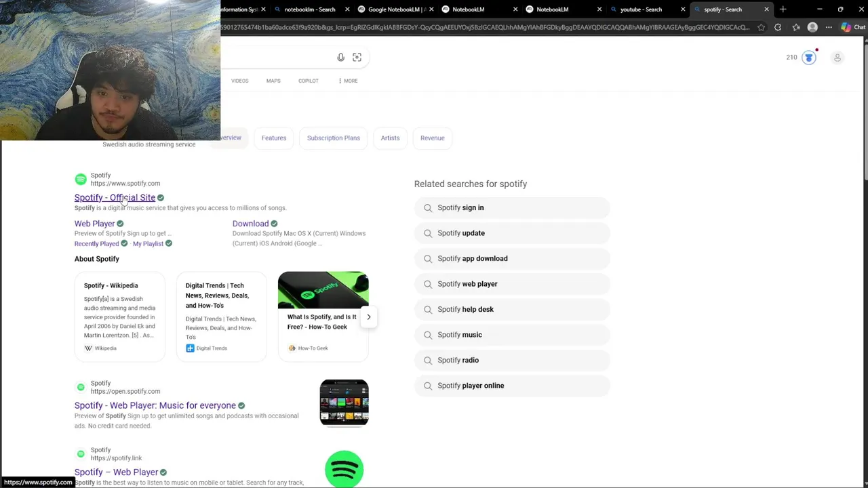The height and width of the screenshot is (488, 868).
Task: Open the browser profile icon
Action: click(x=812, y=27)
